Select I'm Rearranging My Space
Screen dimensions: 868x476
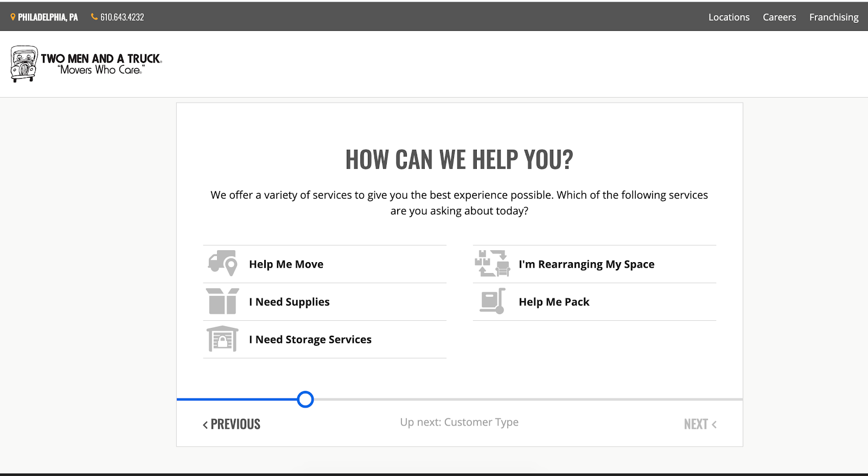586,264
